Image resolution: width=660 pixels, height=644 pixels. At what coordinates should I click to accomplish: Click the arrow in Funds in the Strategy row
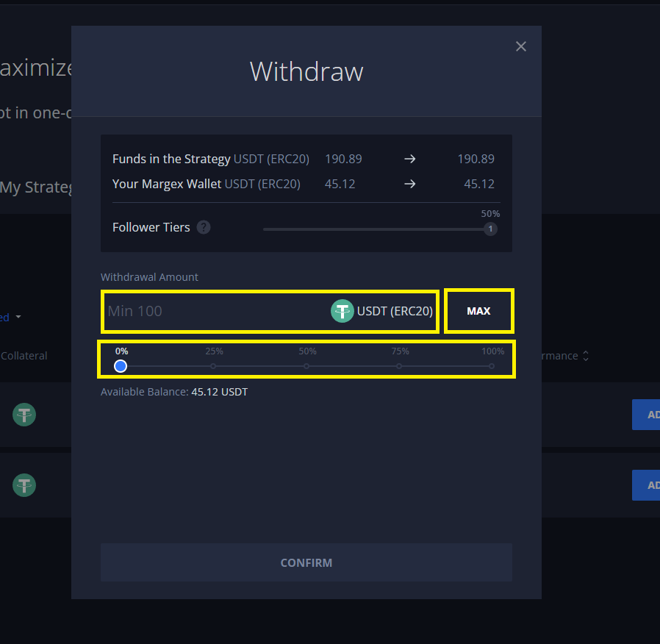click(x=410, y=159)
